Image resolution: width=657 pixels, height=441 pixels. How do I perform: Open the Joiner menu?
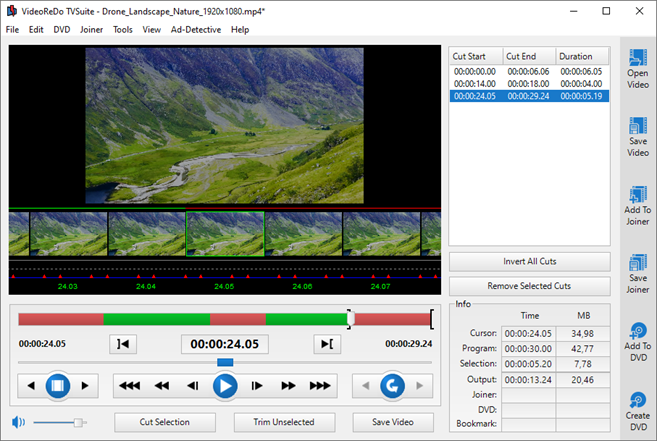pyautogui.click(x=91, y=30)
